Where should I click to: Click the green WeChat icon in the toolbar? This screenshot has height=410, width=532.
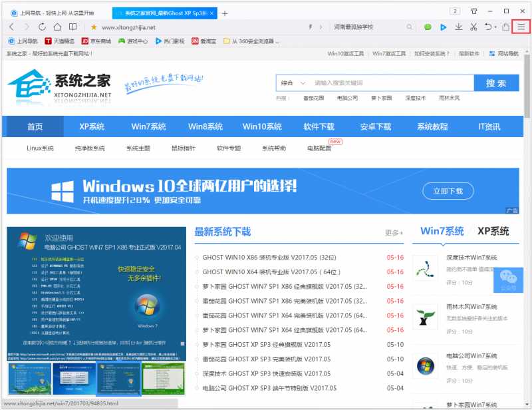pos(428,27)
